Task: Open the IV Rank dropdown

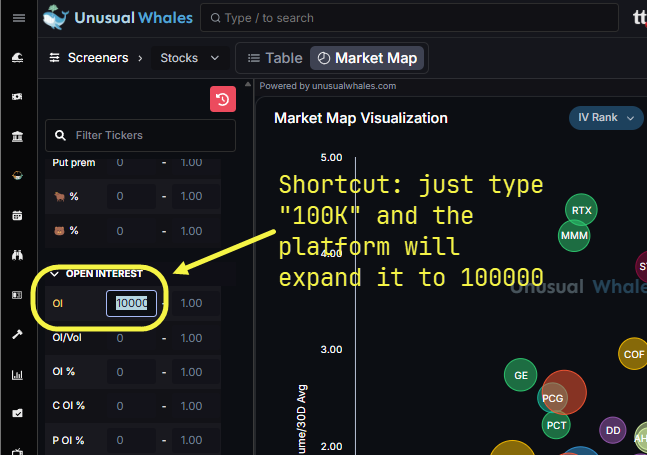Action: point(606,118)
